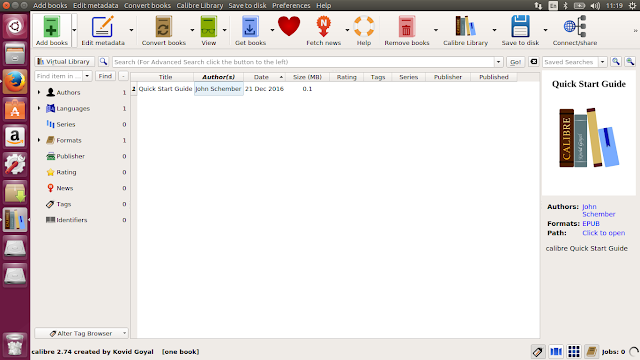Open the book with View icon

208,27
